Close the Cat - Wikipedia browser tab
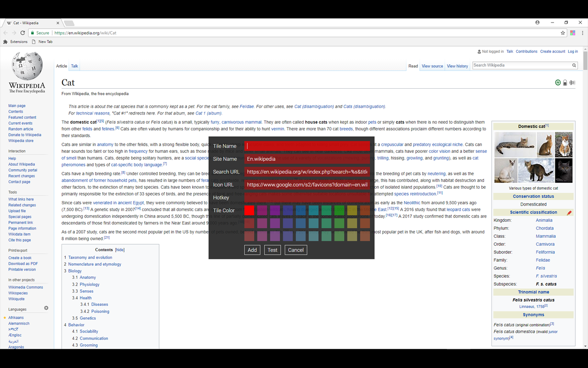Viewport: 588px width, 368px height. click(x=58, y=23)
